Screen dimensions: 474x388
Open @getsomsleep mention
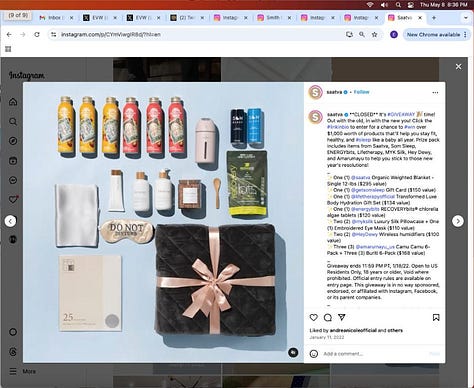[x=368, y=190]
